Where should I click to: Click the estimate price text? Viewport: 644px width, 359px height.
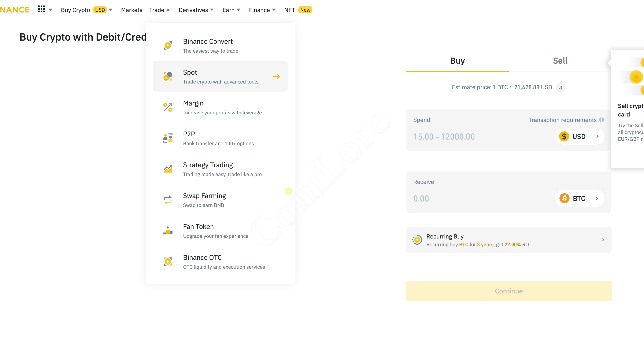[x=502, y=87]
